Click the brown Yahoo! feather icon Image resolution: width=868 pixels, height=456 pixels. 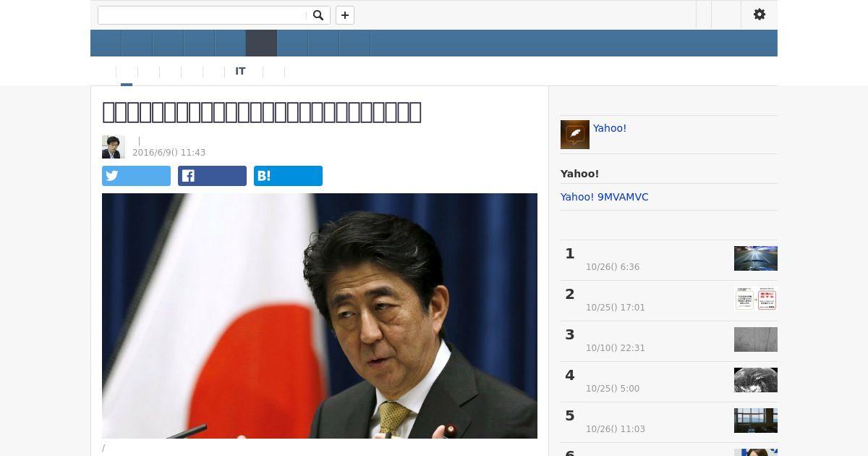575,135
